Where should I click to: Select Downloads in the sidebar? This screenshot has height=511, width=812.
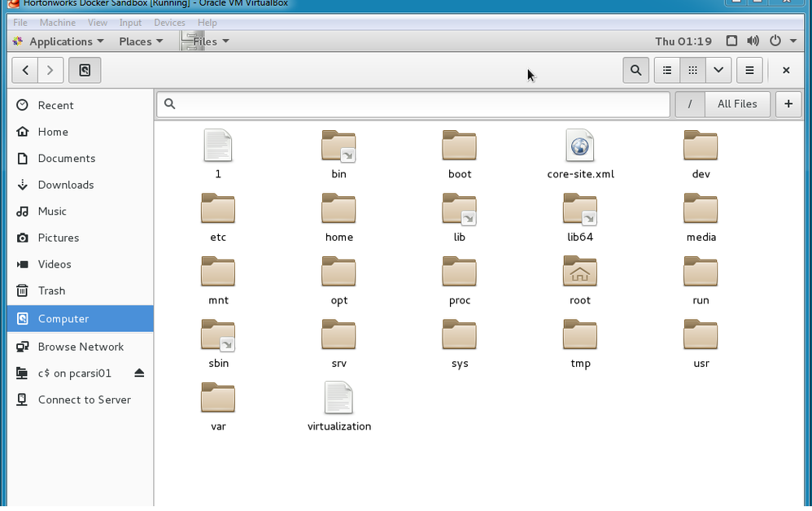pyautogui.click(x=65, y=185)
